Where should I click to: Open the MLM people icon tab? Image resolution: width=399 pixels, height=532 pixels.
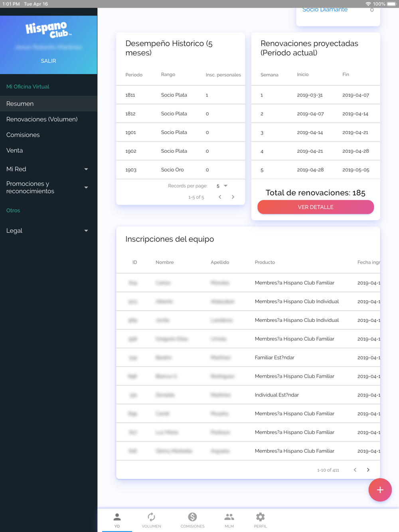click(229, 520)
